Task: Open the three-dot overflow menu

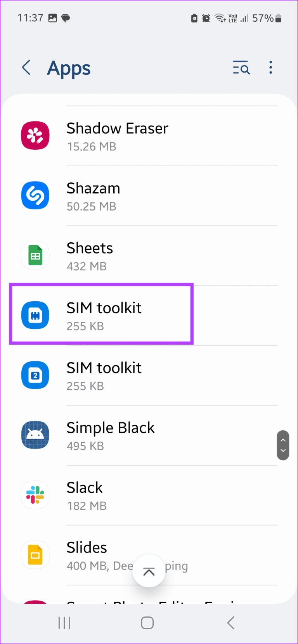Action: pyautogui.click(x=270, y=67)
